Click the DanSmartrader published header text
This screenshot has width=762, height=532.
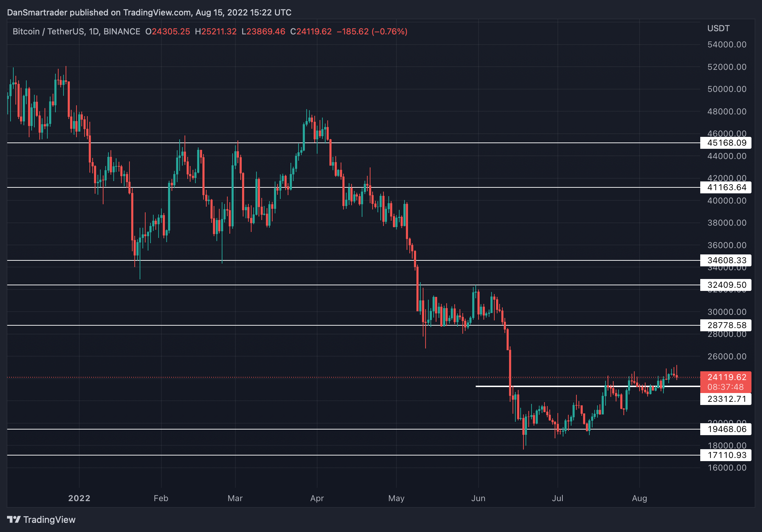[149, 13]
